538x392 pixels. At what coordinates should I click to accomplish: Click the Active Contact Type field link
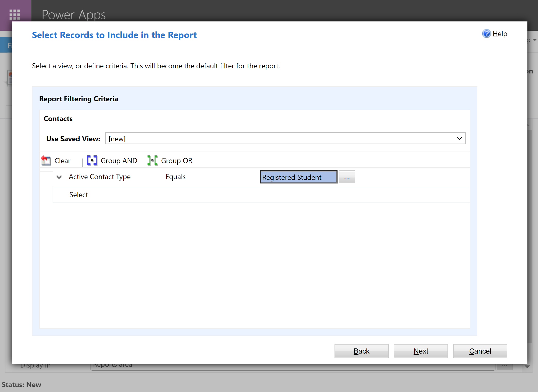[x=100, y=177]
